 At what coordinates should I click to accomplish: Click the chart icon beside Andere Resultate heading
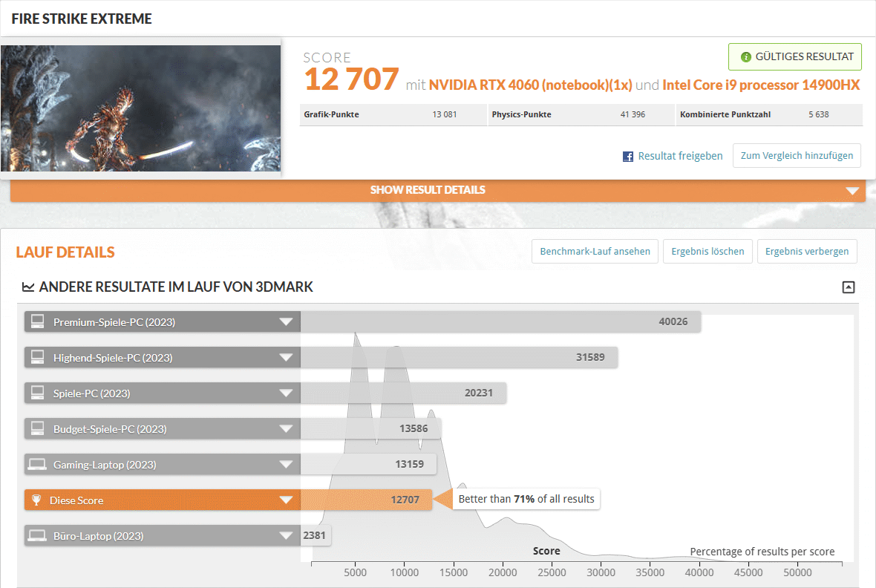pyautogui.click(x=28, y=287)
